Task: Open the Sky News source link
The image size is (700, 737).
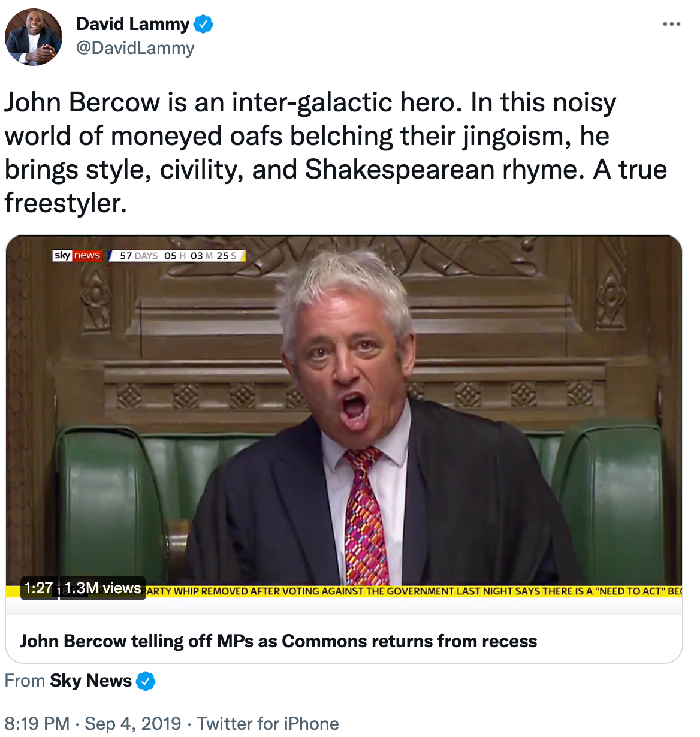Action: point(90,681)
